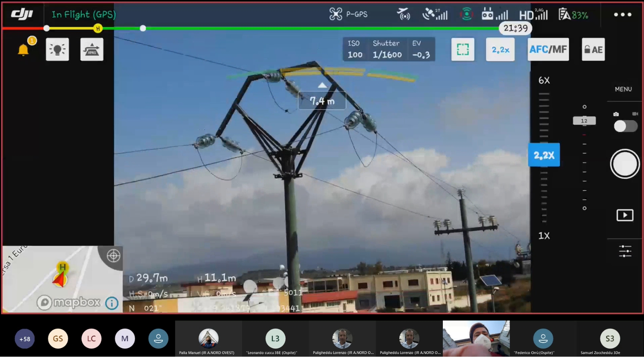
Task: Click the mapbox info icon
Action: (112, 303)
